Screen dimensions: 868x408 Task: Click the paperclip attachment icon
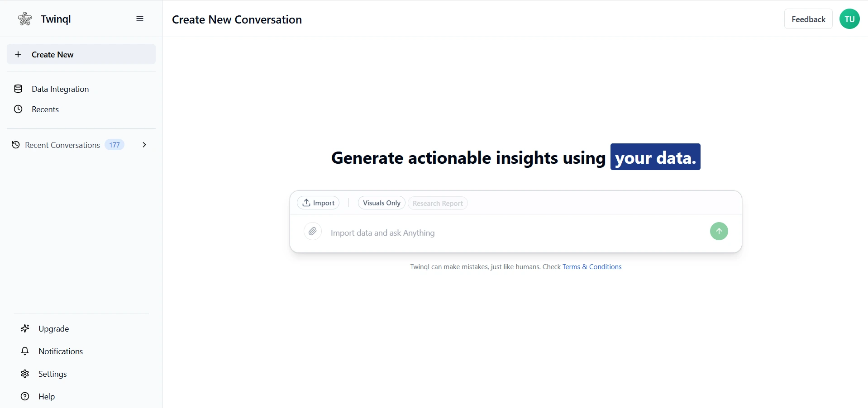coord(312,231)
